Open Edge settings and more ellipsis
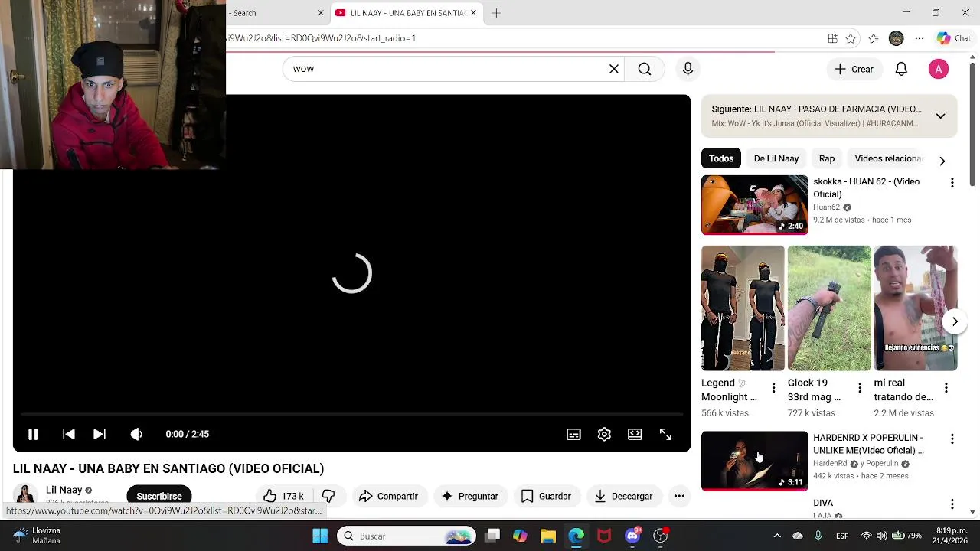Image resolution: width=980 pixels, height=551 pixels. pyautogui.click(x=920, y=38)
